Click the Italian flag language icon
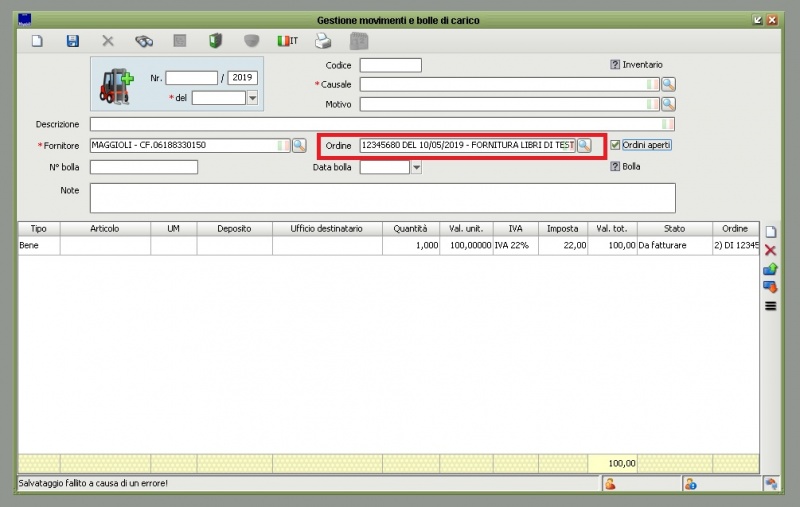The width and height of the screenshot is (800, 507). pyautogui.click(x=287, y=41)
